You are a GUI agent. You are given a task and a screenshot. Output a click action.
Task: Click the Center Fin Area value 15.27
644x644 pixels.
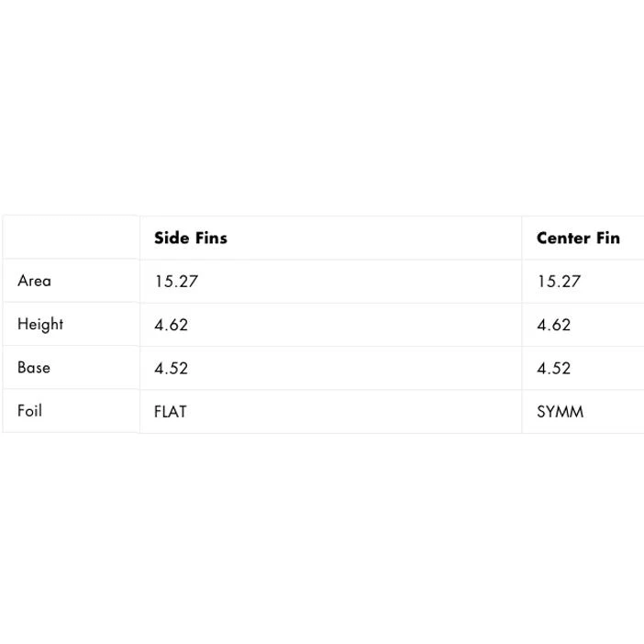(x=559, y=282)
